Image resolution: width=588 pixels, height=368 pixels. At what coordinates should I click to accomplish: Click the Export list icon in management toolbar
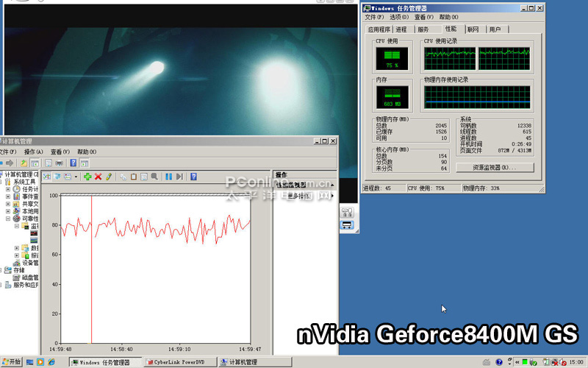49,163
